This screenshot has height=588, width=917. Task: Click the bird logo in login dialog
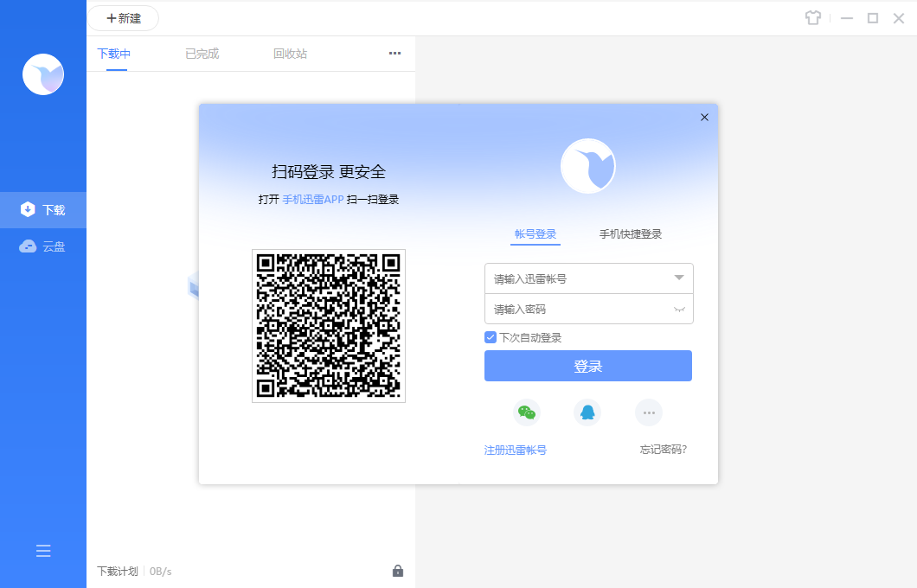[x=587, y=166]
